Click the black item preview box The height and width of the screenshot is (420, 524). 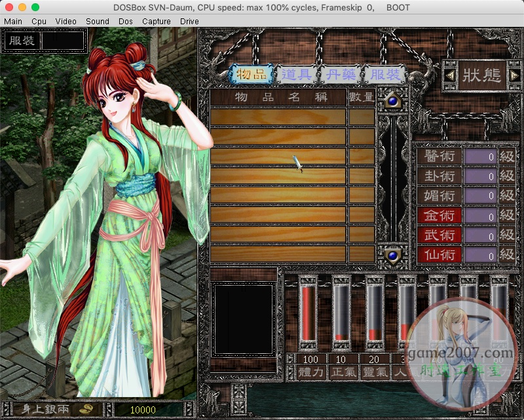(244, 319)
